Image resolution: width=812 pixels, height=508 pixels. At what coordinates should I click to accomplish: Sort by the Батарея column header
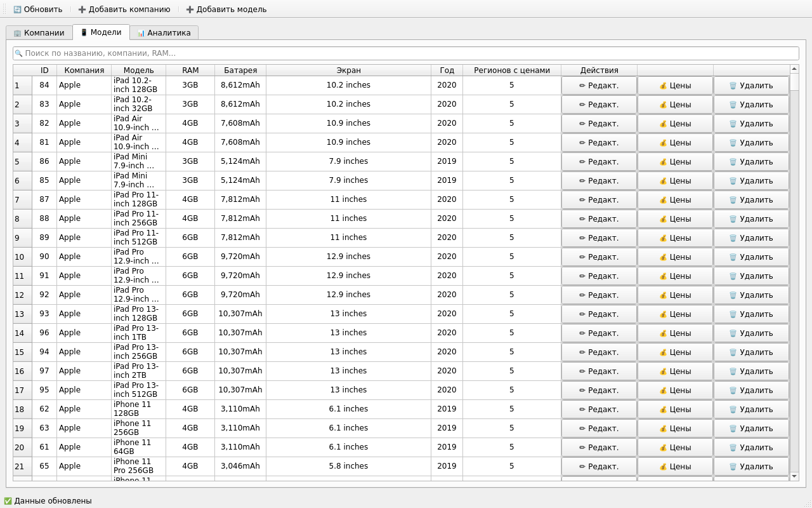(x=240, y=70)
